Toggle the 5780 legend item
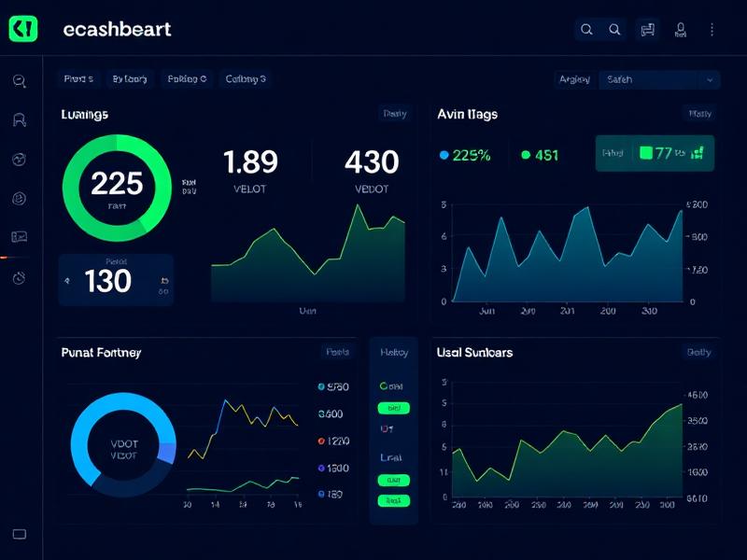 [332, 386]
